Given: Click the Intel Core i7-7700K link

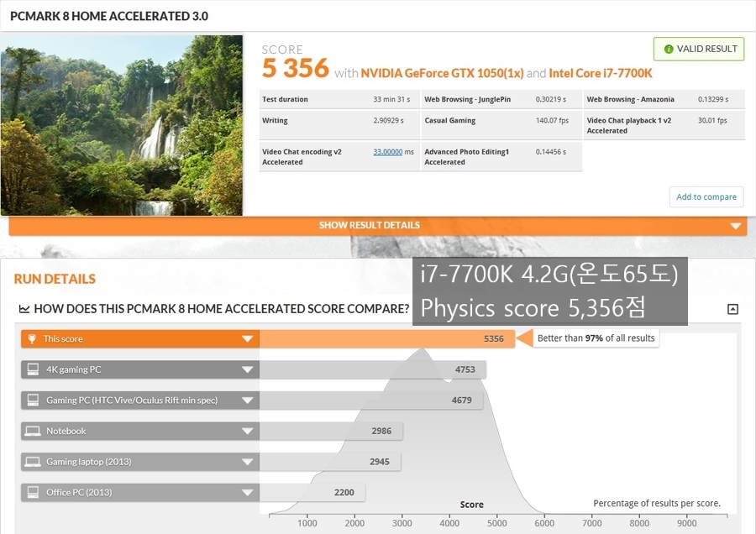Looking at the screenshot, I should tap(601, 73).
